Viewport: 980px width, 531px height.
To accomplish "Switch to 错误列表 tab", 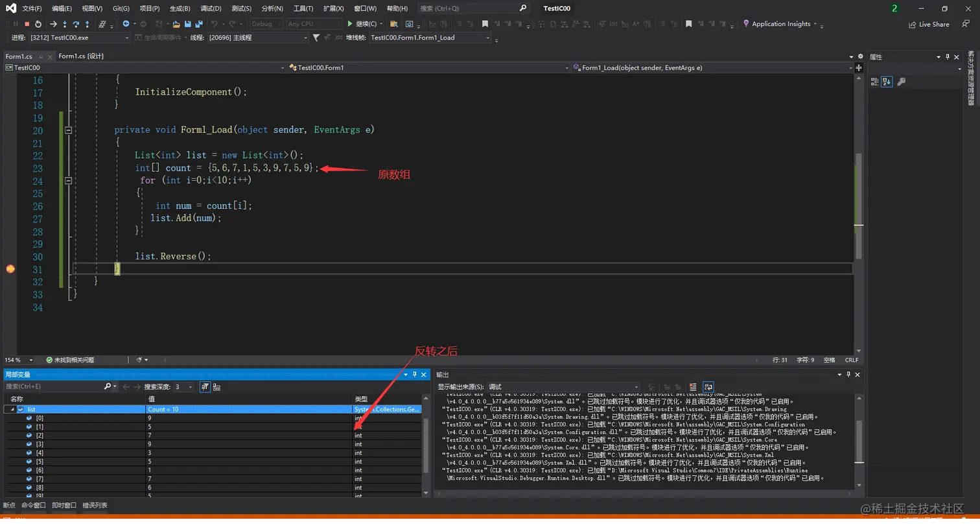I will pyautogui.click(x=95, y=505).
